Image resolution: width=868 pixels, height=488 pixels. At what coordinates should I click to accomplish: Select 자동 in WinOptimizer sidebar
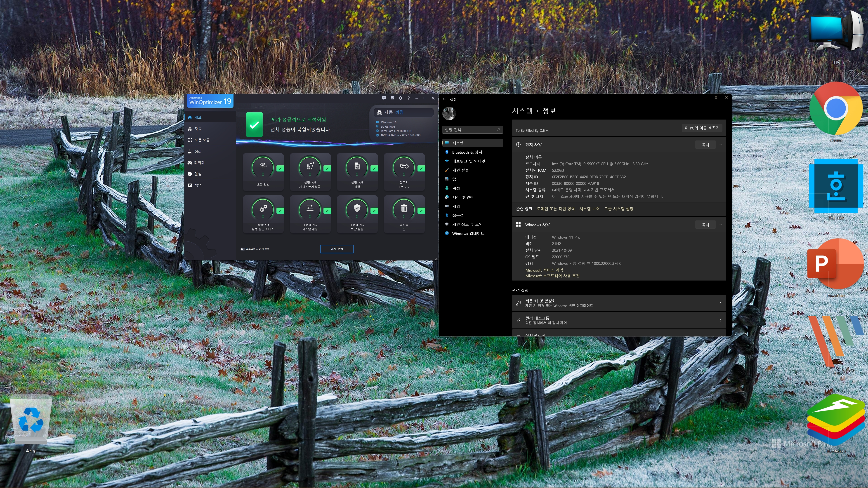click(210, 129)
